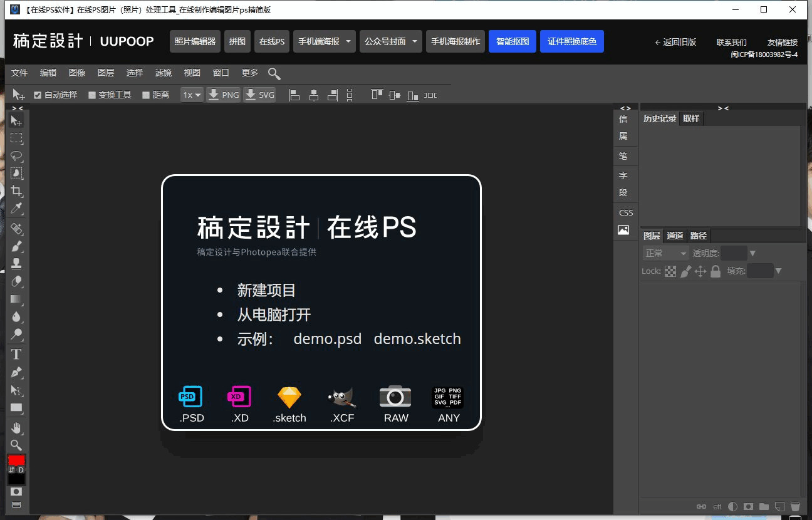Enable 距离 checkbox

click(146, 95)
